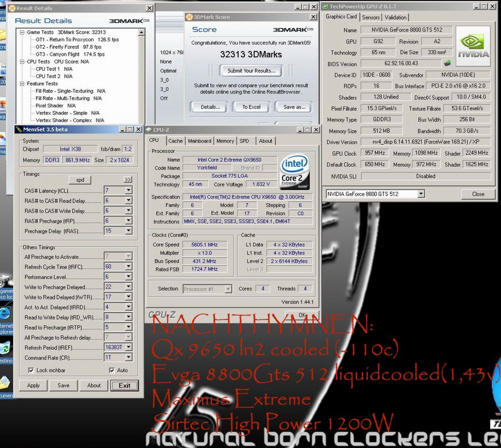The image size is (501, 448).
Task: Click the To Excel button
Action: point(251,107)
